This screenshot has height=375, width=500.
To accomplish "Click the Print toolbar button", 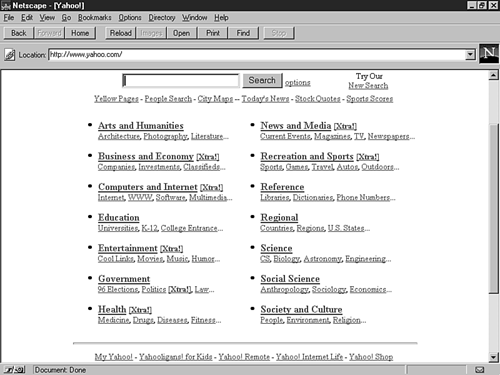I will [213, 33].
